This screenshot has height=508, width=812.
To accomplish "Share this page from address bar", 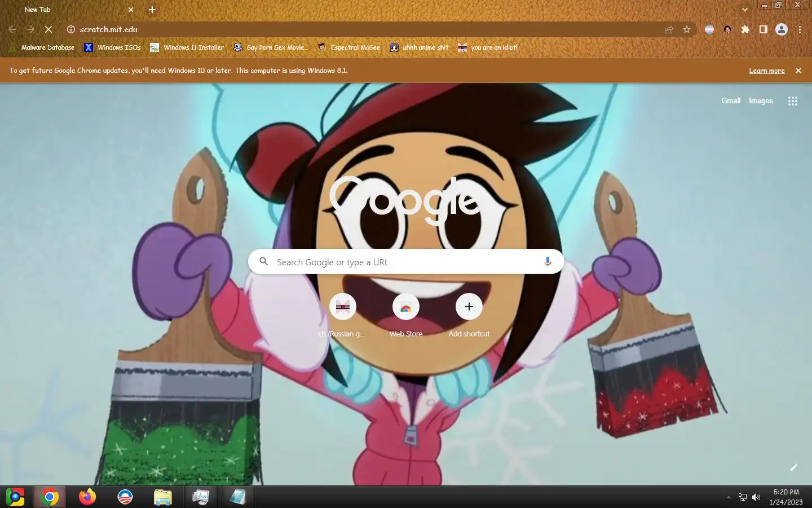I will pyautogui.click(x=669, y=29).
